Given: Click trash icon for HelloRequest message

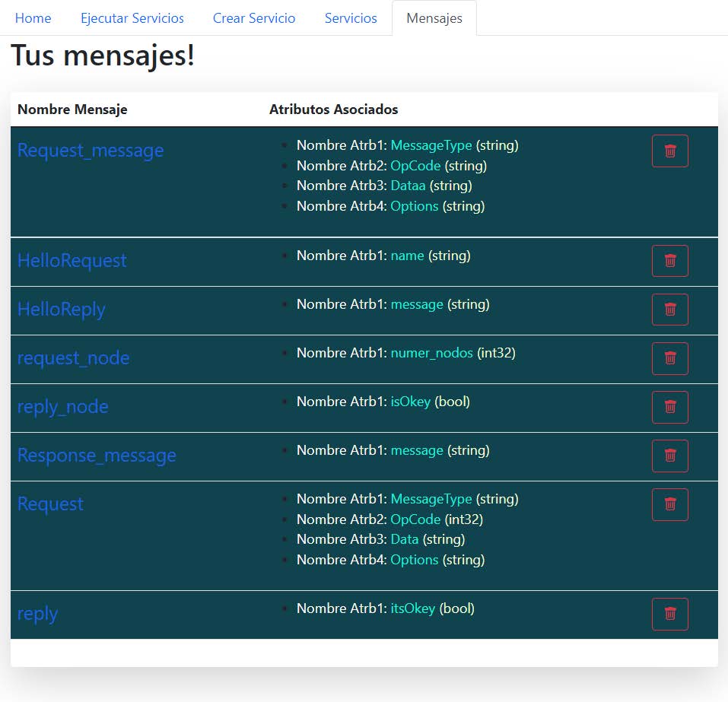Looking at the screenshot, I should pyautogui.click(x=669, y=261).
